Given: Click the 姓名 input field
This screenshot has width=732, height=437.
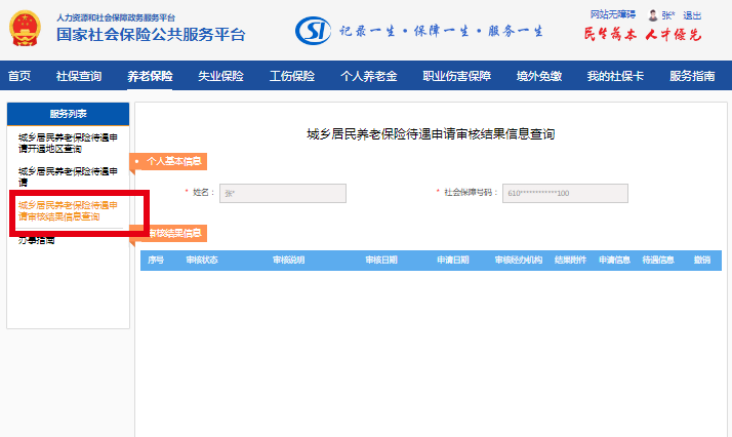Looking at the screenshot, I should pos(282,193).
